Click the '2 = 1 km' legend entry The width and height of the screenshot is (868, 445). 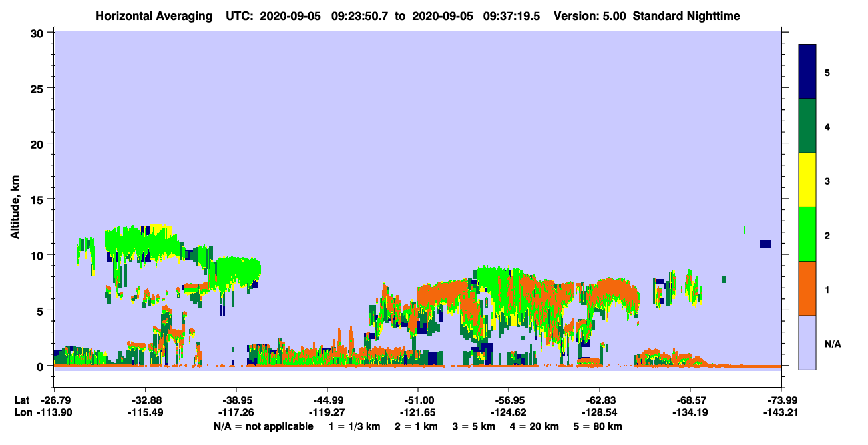click(416, 426)
